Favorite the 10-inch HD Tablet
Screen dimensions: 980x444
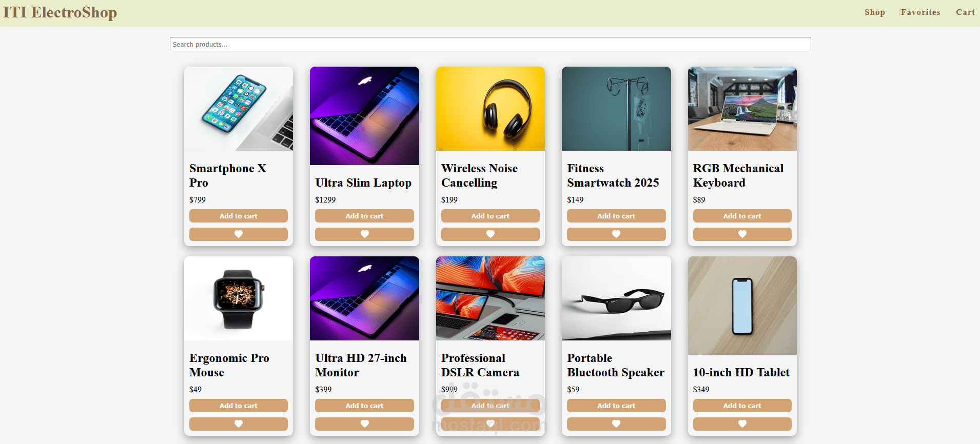(742, 424)
